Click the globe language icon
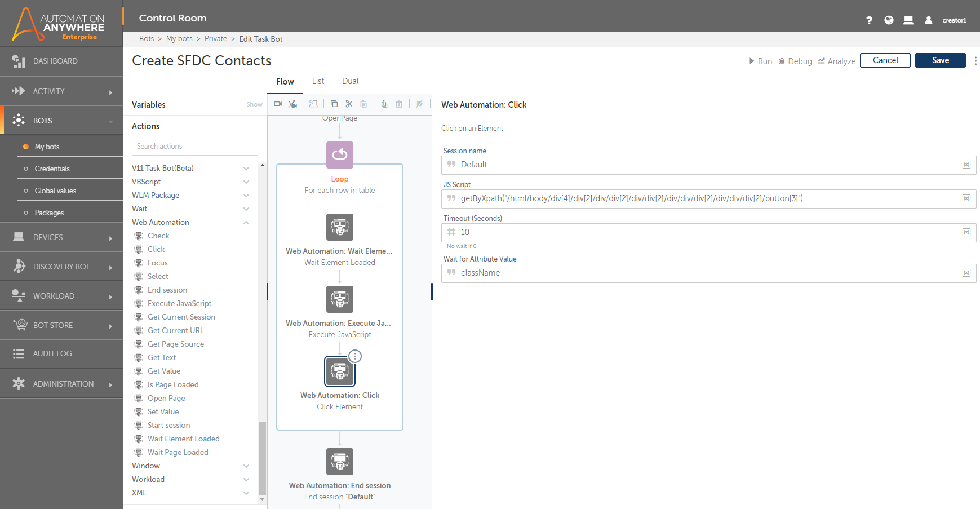This screenshot has height=509, width=980. coord(889,20)
